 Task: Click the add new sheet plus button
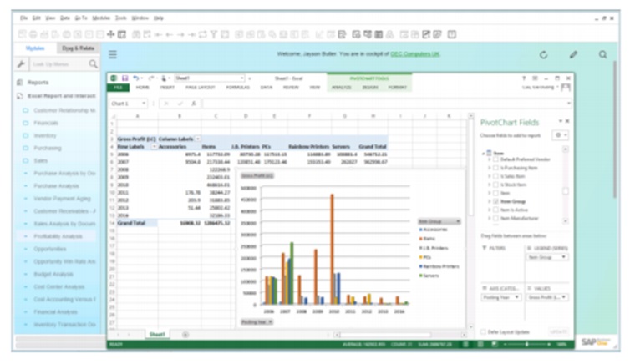pos(185,334)
